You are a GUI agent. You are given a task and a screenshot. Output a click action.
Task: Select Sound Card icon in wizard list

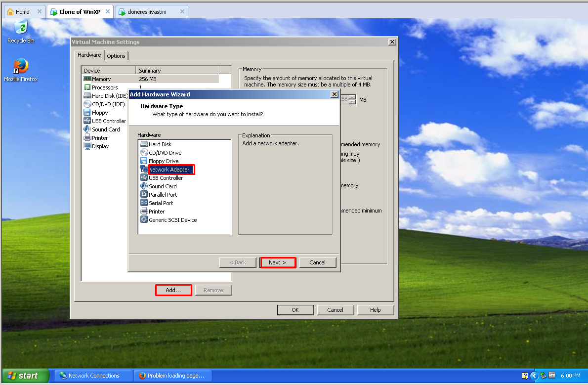(144, 186)
